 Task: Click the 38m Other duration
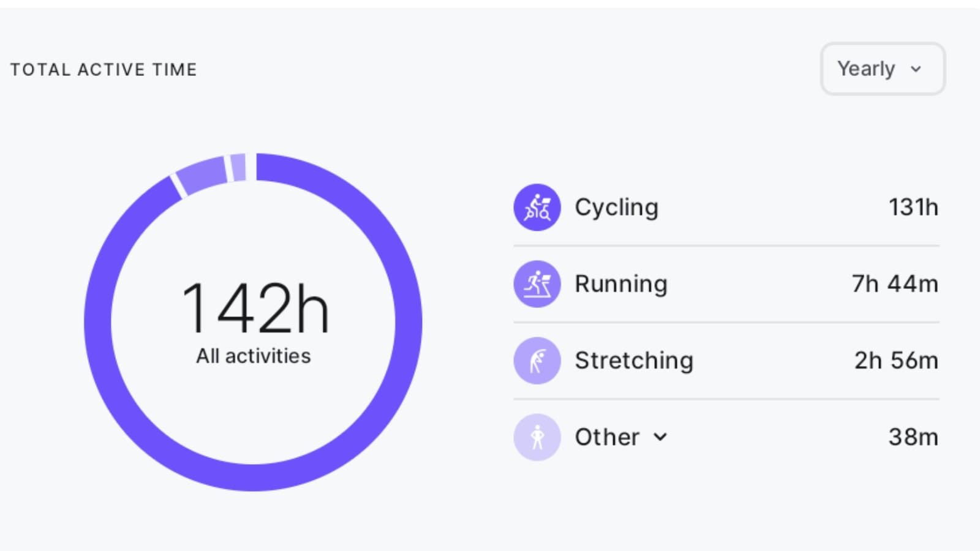(913, 437)
